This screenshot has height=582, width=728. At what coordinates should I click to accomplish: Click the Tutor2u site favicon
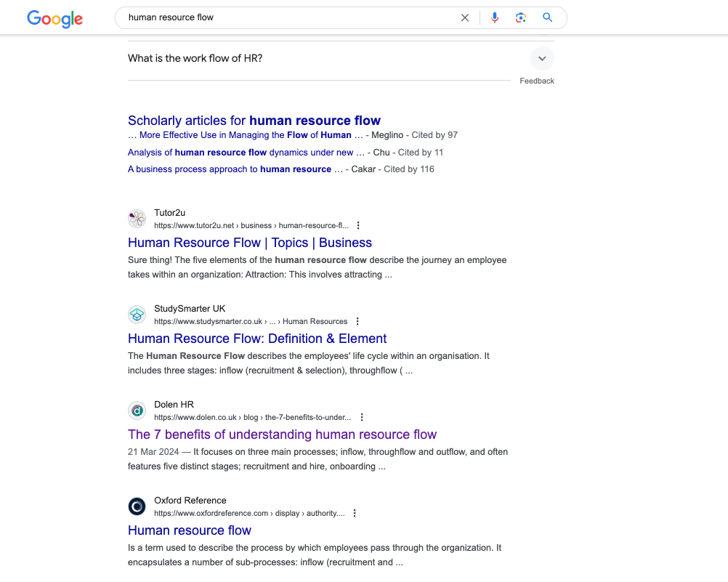pos(137,219)
